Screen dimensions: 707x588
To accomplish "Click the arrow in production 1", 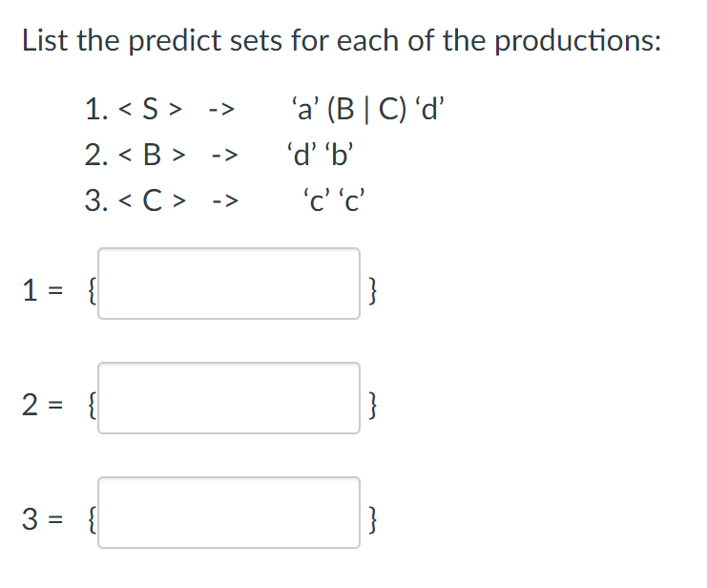I will pos(222,110).
